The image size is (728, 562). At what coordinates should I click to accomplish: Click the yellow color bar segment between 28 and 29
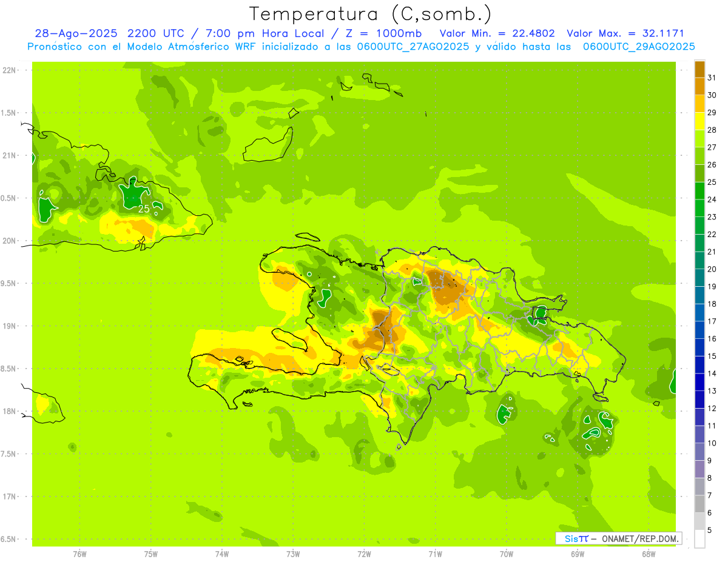click(699, 121)
